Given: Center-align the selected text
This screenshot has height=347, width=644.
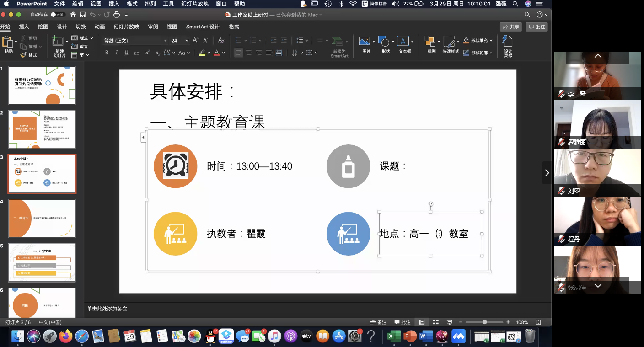Looking at the screenshot, I should [x=248, y=53].
